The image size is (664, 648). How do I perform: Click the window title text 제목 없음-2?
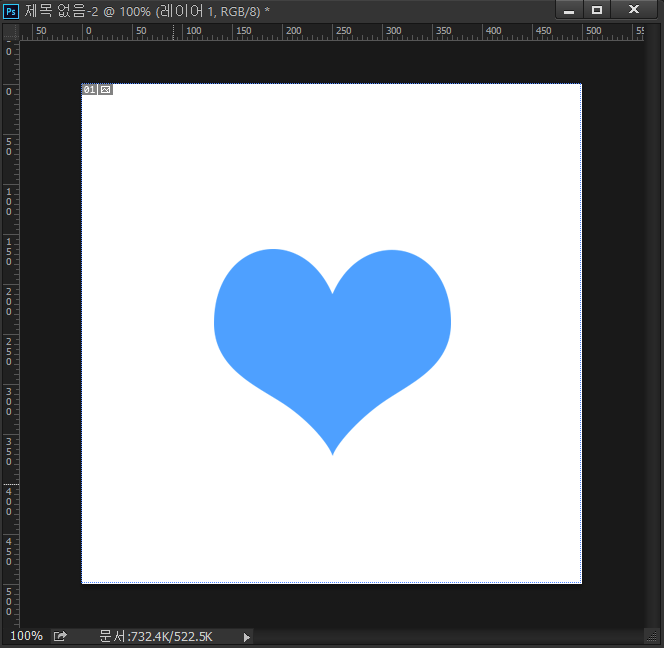(x=61, y=11)
